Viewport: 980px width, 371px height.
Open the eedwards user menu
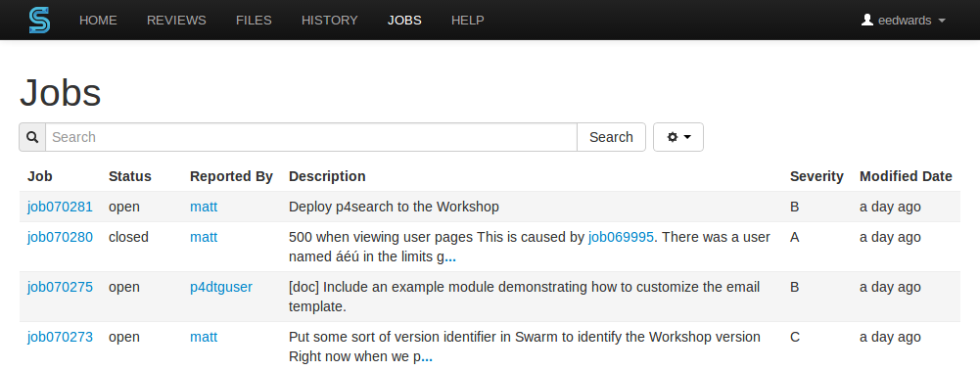904,20
